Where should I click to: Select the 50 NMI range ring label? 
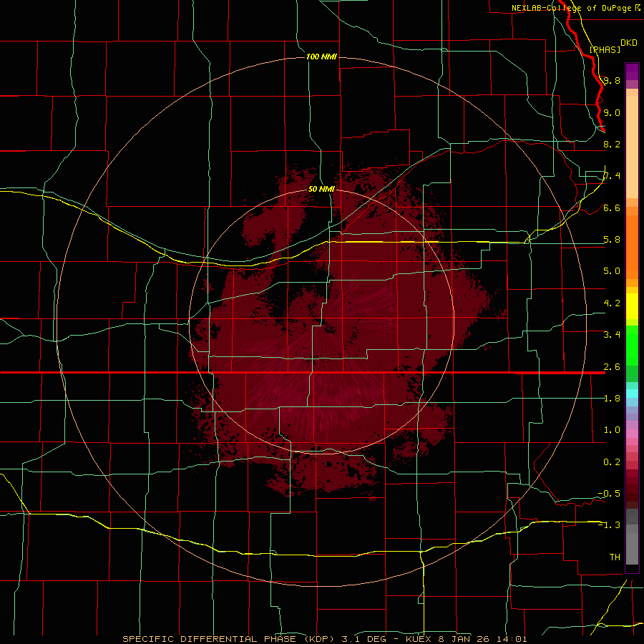pos(321,189)
